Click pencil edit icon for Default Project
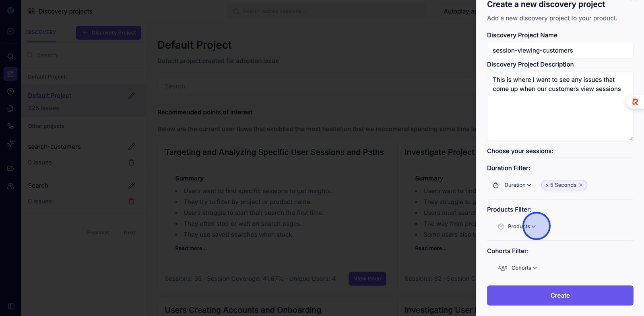 132,96
